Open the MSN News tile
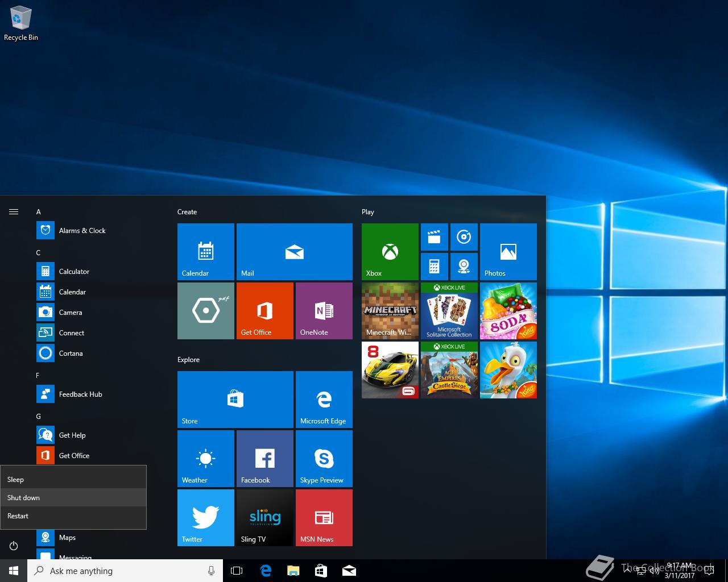The image size is (728, 582). (324, 518)
